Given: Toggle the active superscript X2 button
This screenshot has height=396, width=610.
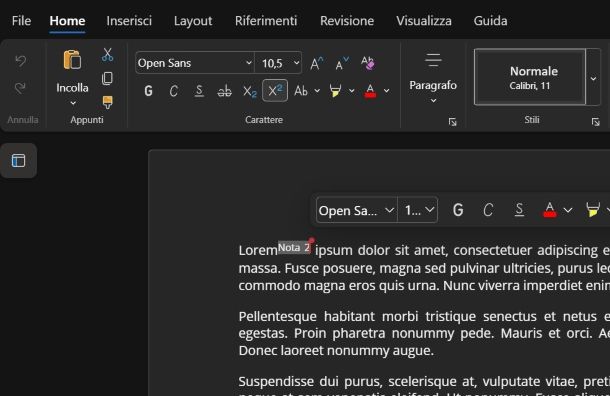Looking at the screenshot, I should pos(275,91).
